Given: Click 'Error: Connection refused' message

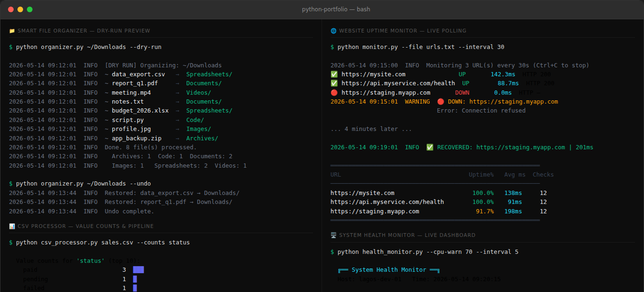Looking at the screenshot, I should point(481,111).
